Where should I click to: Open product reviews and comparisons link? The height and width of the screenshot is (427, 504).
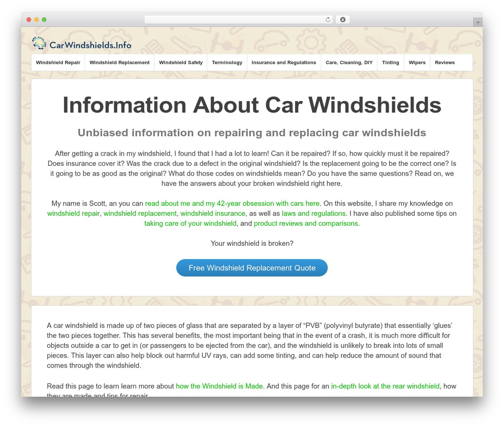[306, 223]
